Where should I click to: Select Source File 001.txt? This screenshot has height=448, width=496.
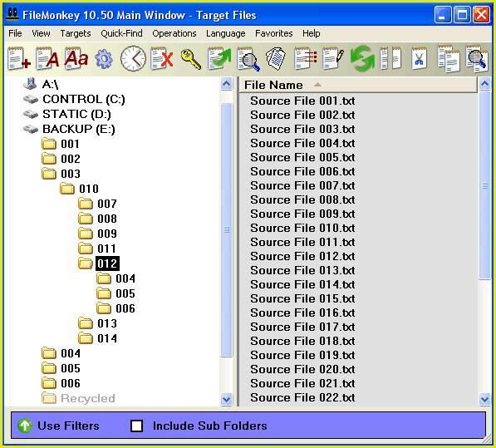coord(302,101)
